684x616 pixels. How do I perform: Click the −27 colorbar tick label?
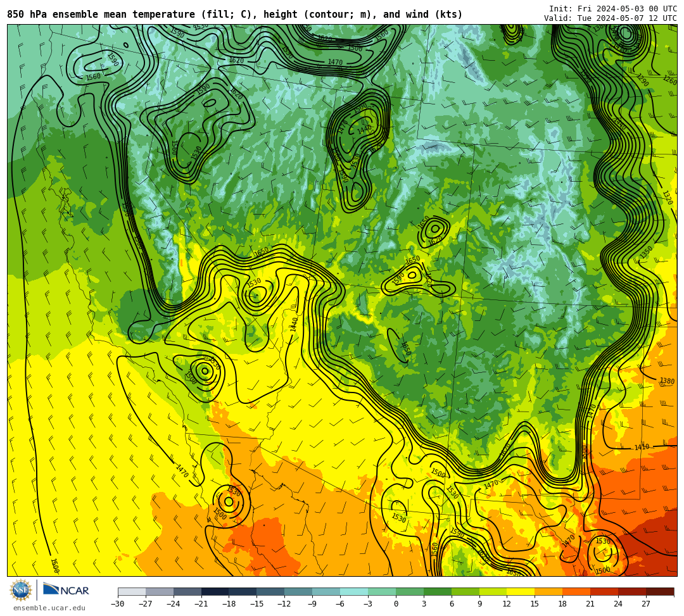[x=146, y=604]
